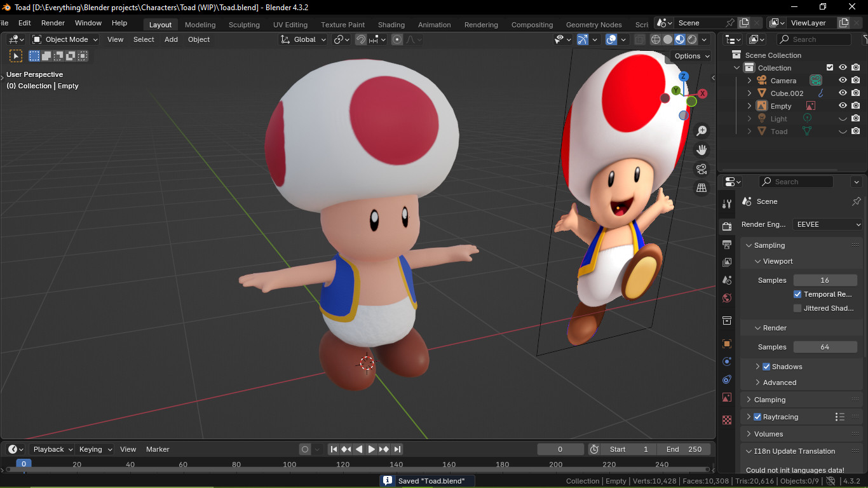Open the Object Mode dropdown
This screenshot has height=488, width=868.
click(65, 39)
